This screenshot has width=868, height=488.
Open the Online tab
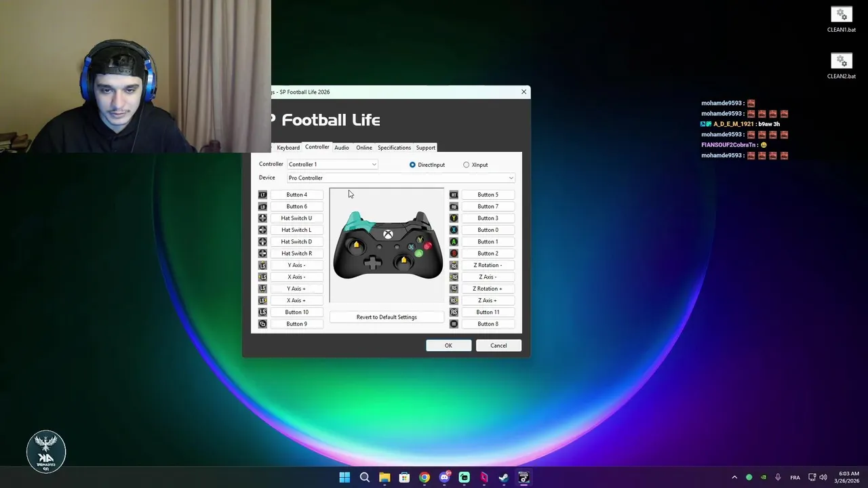[364, 148]
